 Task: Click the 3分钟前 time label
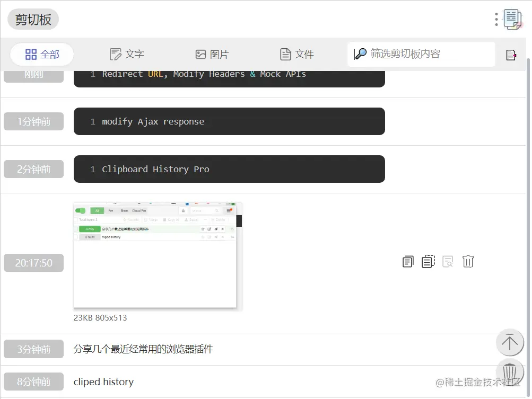tap(33, 349)
